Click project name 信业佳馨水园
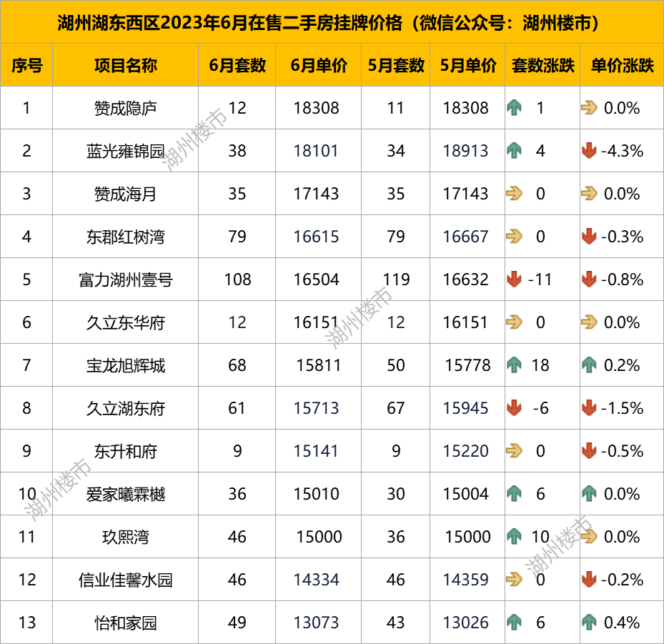664x644 pixels. coord(125,580)
